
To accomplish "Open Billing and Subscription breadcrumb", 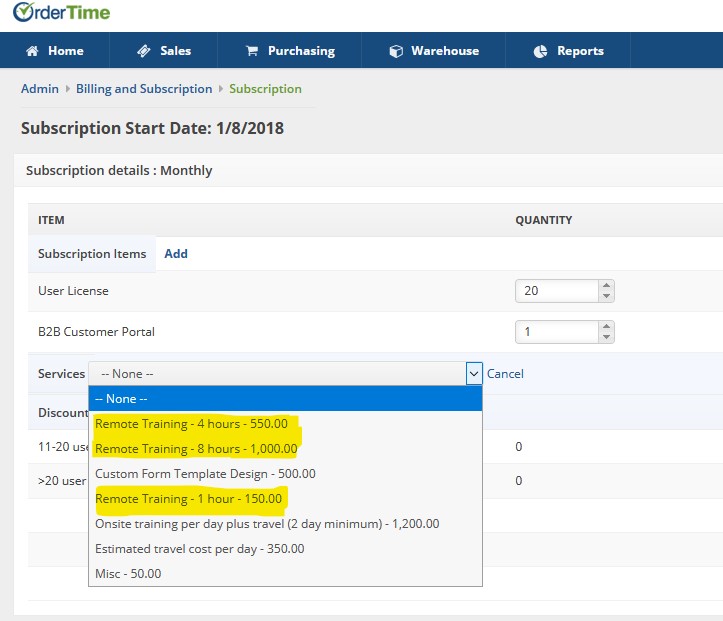I will (144, 89).
